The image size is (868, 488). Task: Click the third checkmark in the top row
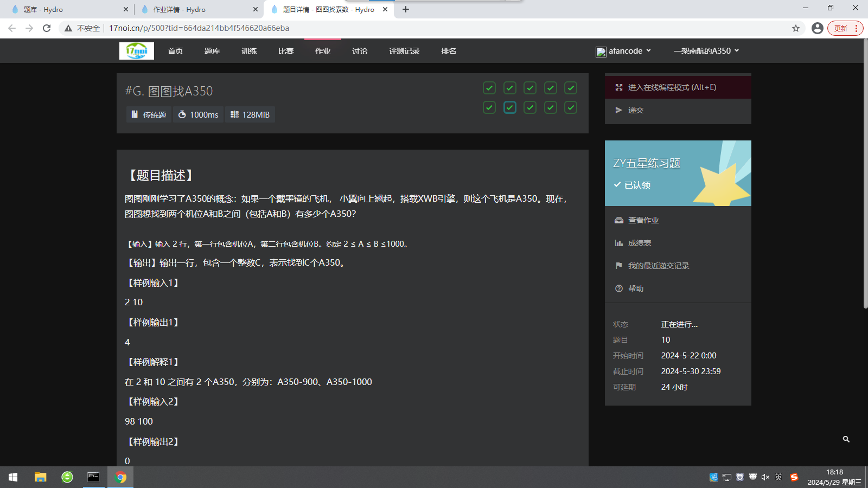click(530, 88)
